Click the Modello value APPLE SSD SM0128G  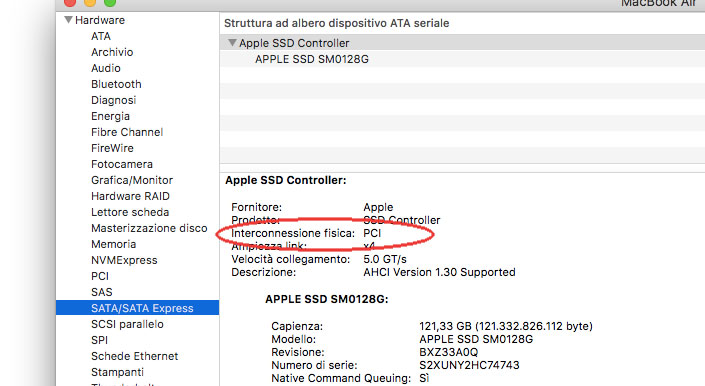click(476, 339)
